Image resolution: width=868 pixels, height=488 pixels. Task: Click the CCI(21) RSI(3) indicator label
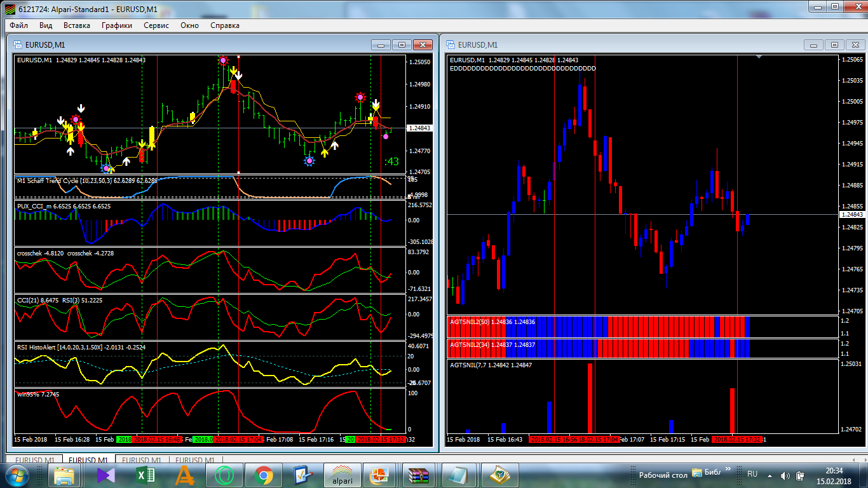(x=60, y=299)
